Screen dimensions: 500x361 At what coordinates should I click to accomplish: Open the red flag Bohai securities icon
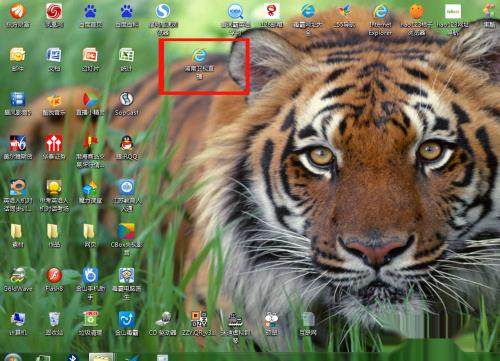click(x=90, y=143)
